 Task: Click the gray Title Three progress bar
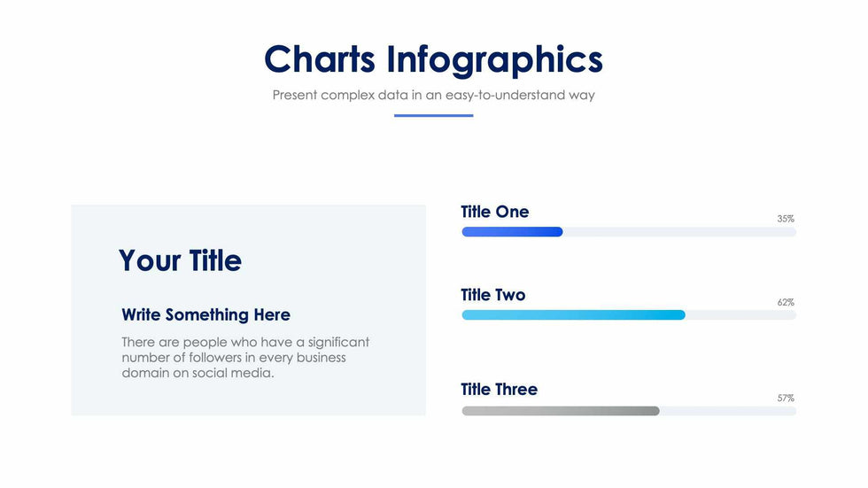pyautogui.click(x=560, y=411)
